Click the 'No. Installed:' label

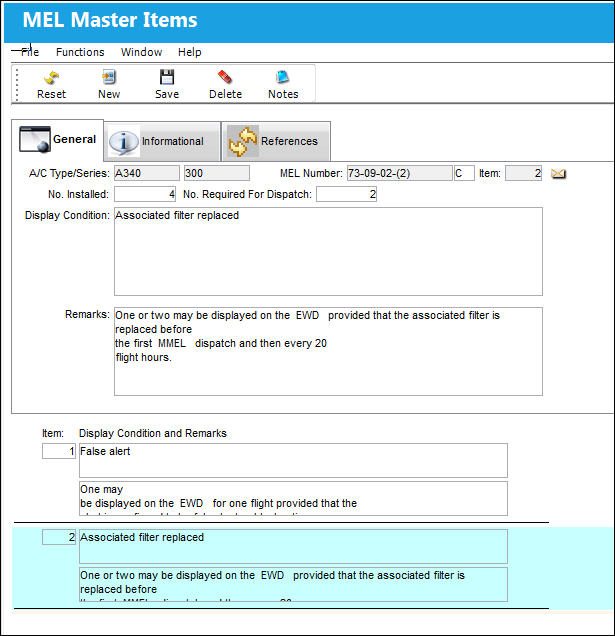78,194
